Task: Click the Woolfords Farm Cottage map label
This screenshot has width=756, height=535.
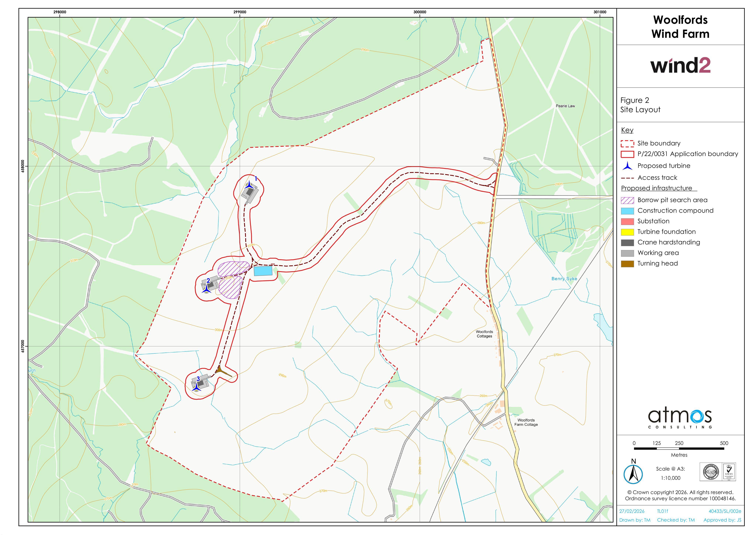Action: [526, 422]
